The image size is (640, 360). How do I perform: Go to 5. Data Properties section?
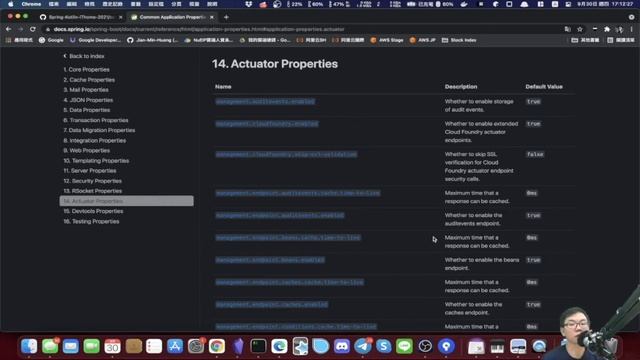(87, 110)
